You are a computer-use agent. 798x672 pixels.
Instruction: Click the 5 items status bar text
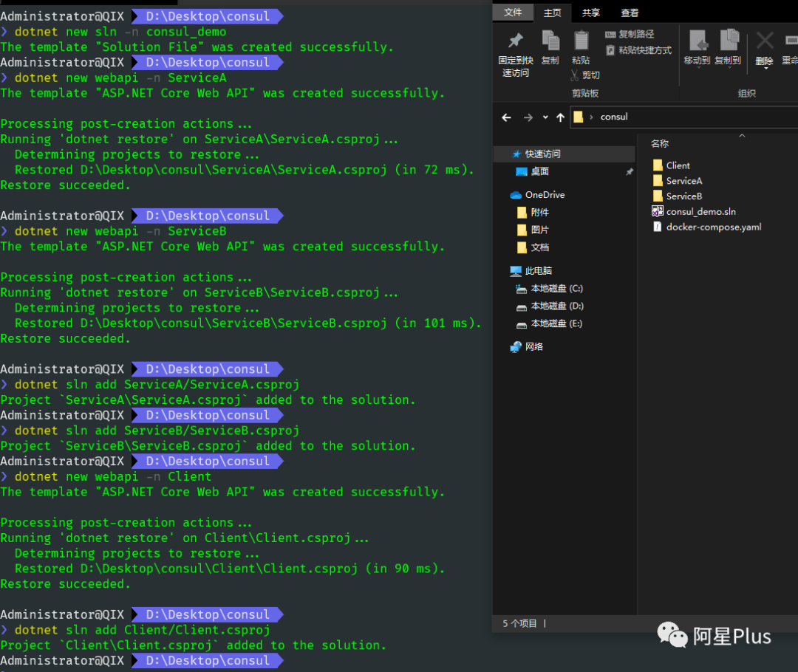519,624
